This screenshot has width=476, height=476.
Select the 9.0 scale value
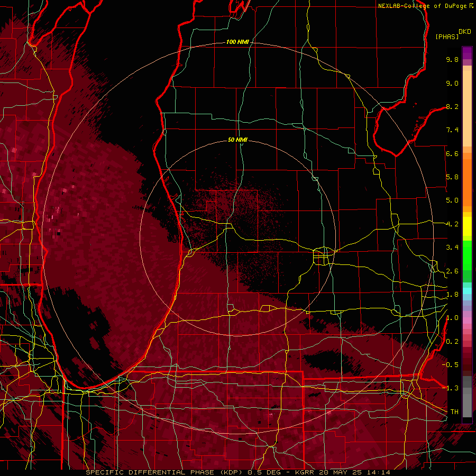point(452,83)
